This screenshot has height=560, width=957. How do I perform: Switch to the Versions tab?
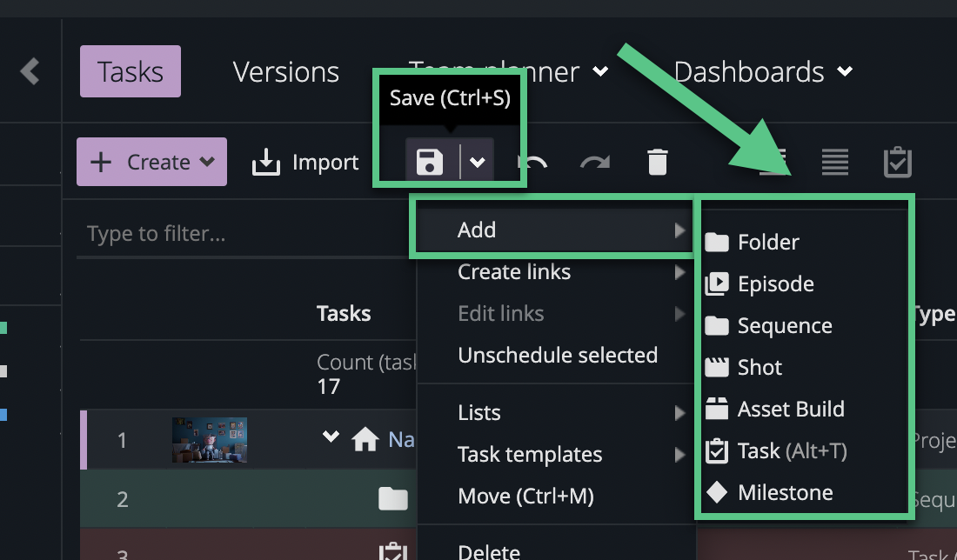tap(285, 72)
